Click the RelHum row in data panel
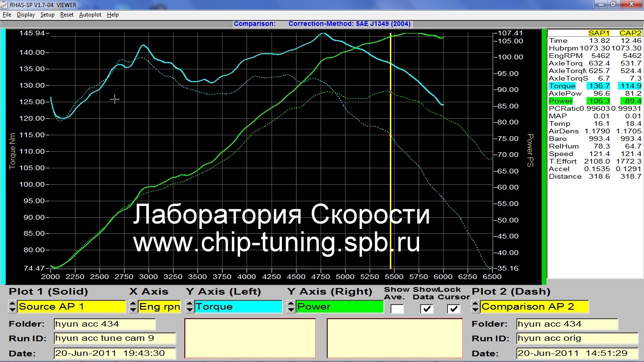644x362 pixels. pyautogui.click(x=595, y=146)
